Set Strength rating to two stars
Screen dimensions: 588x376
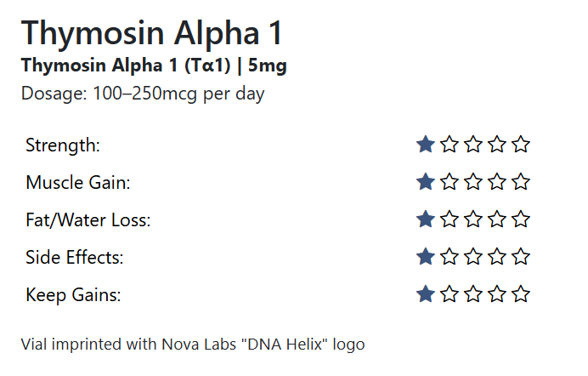pos(449,145)
